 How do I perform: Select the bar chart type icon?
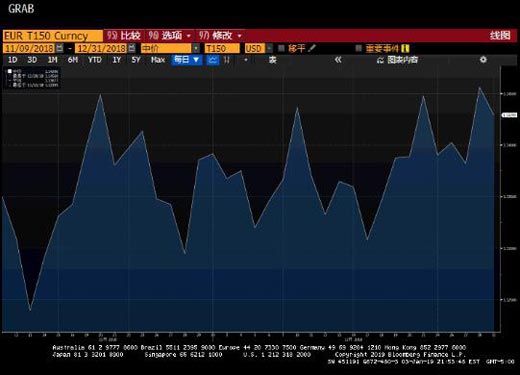click(x=226, y=60)
